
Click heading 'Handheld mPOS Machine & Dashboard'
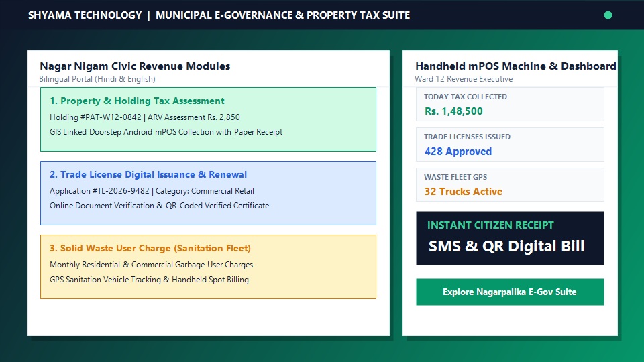pyautogui.click(x=515, y=66)
